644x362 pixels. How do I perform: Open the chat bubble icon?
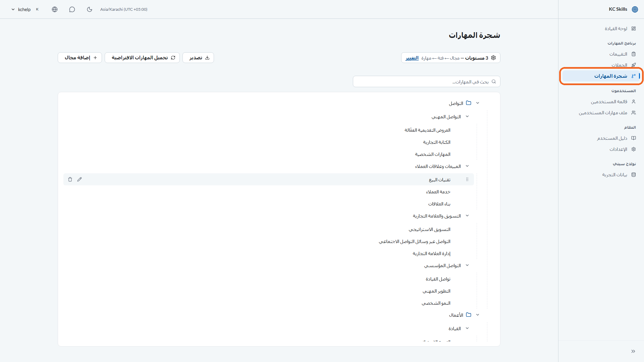point(72,9)
